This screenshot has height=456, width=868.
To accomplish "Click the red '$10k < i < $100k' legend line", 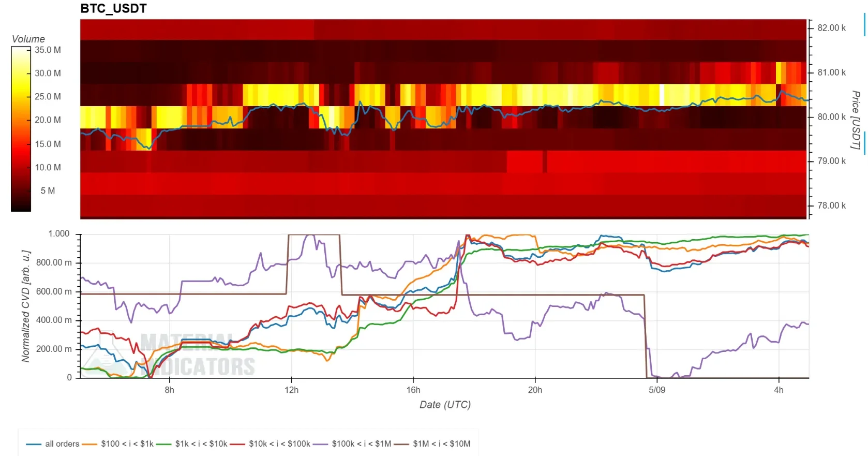I will click(237, 444).
